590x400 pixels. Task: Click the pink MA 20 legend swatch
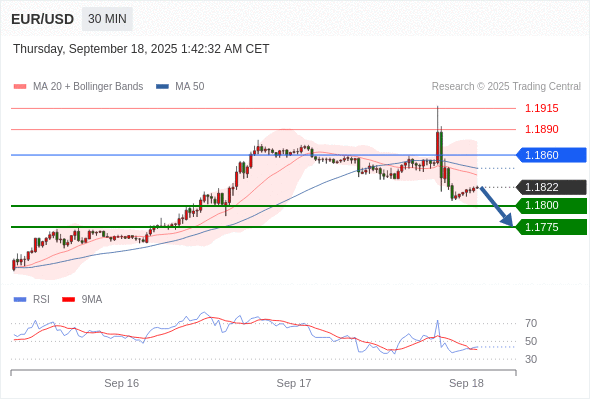(x=20, y=87)
